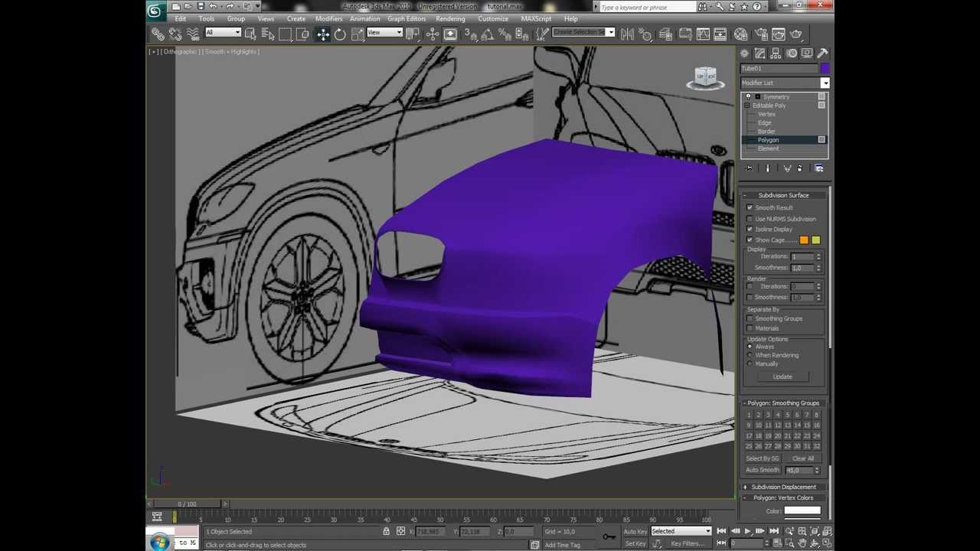Viewport: 980px width, 551px height.
Task: Open the Animation menu
Action: pos(364,19)
